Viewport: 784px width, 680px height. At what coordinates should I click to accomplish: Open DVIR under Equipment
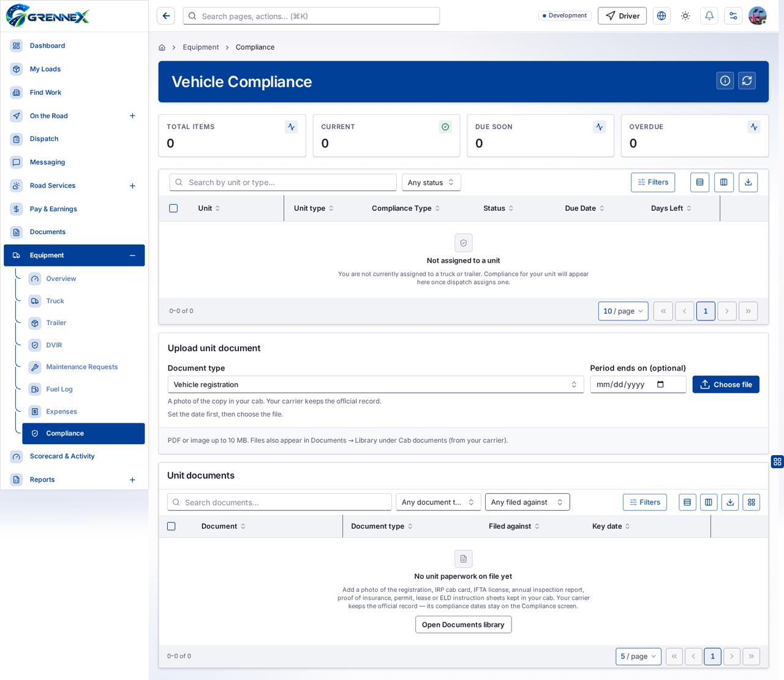pos(83,346)
